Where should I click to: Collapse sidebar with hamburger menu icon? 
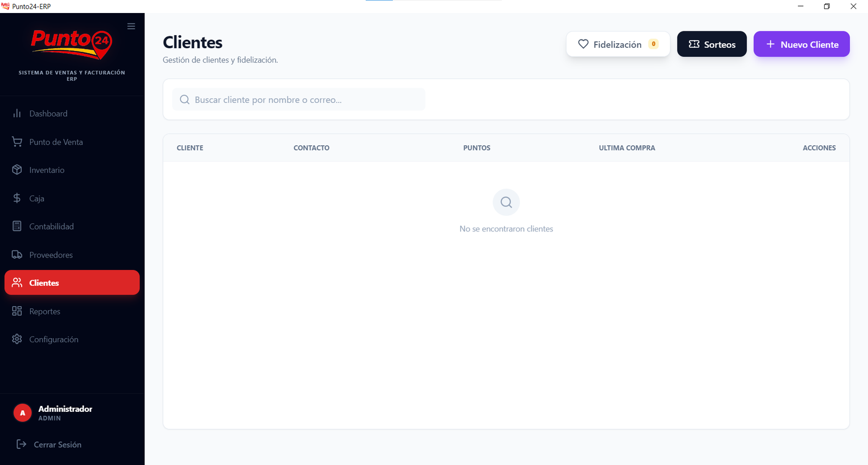click(x=131, y=26)
